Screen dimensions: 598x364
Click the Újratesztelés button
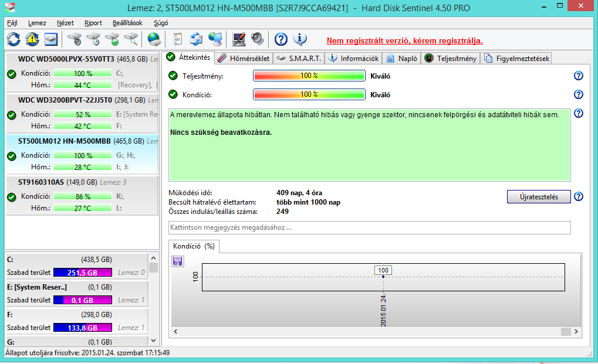(x=539, y=197)
